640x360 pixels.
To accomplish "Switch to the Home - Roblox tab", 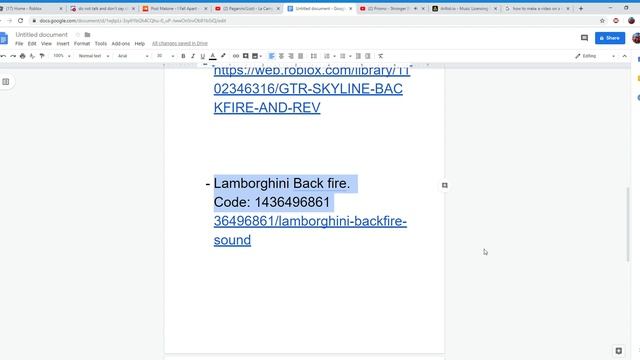I will 32,8.
